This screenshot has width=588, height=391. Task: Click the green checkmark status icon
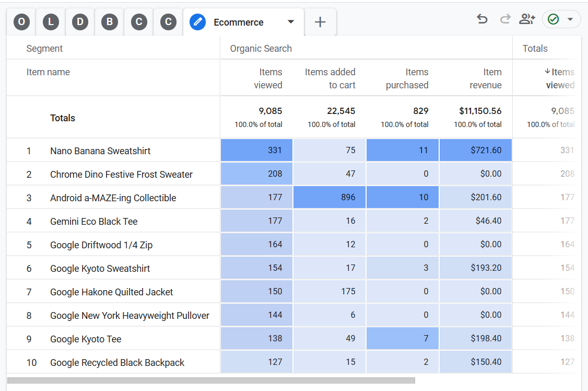pyautogui.click(x=554, y=19)
